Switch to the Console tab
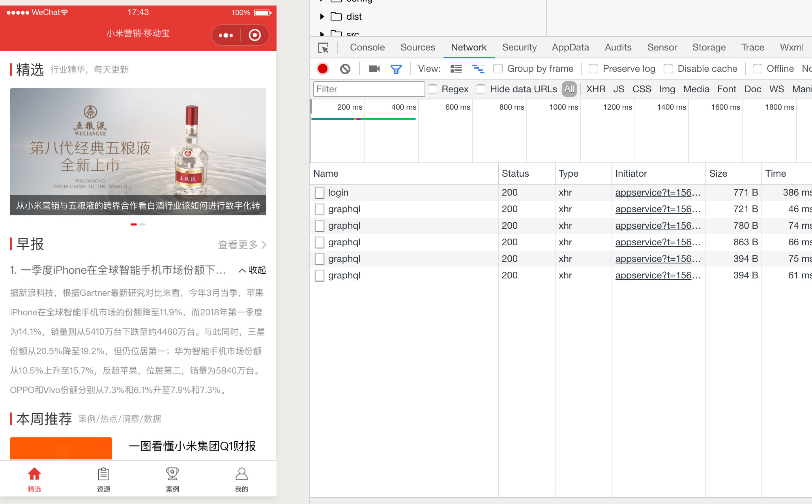The height and width of the screenshot is (504, 812). point(367,47)
